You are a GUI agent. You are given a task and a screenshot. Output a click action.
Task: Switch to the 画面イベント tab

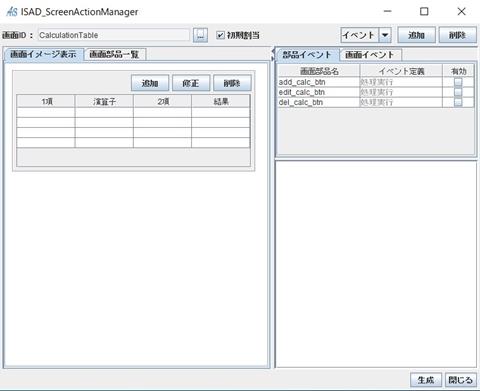coord(370,55)
